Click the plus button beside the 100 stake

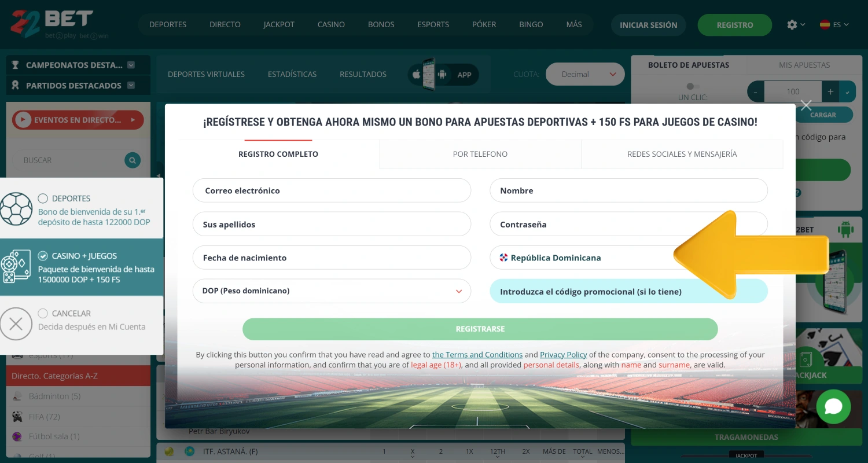point(830,91)
